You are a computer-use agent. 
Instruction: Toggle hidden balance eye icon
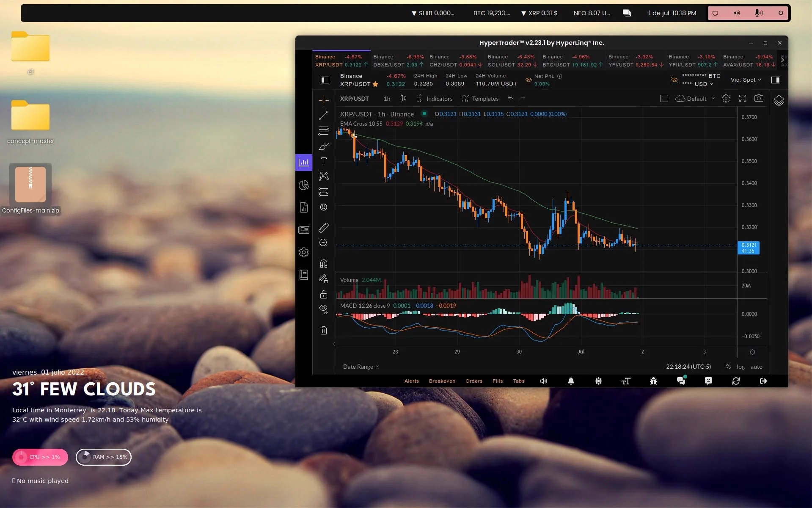[x=674, y=80]
